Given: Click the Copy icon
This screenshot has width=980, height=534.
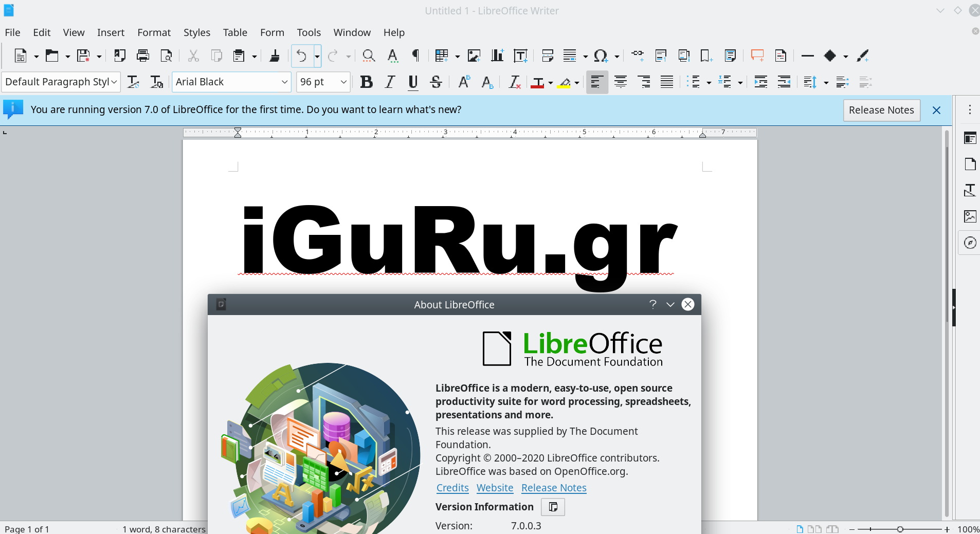Looking at the screenshot, I should pyautogui.click(x=216, y=56).
